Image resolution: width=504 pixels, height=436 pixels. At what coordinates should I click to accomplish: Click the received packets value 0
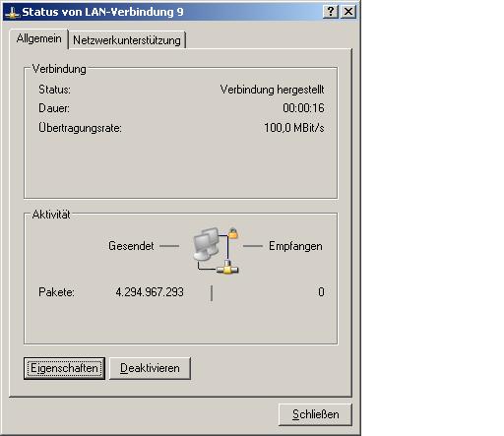pos(321,292)
